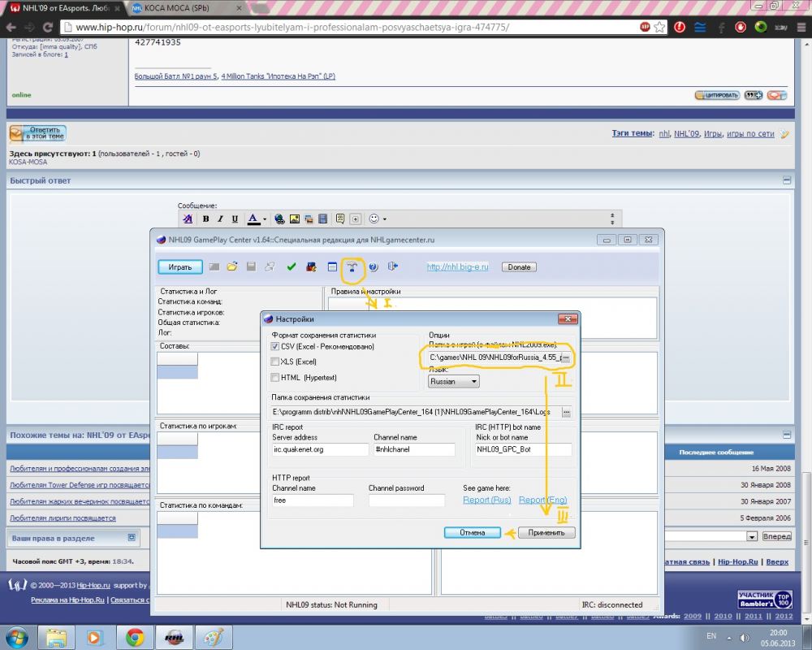Click the IRC Channel name field #nhlchanel

pyautogui.click(x=414, y=449)
